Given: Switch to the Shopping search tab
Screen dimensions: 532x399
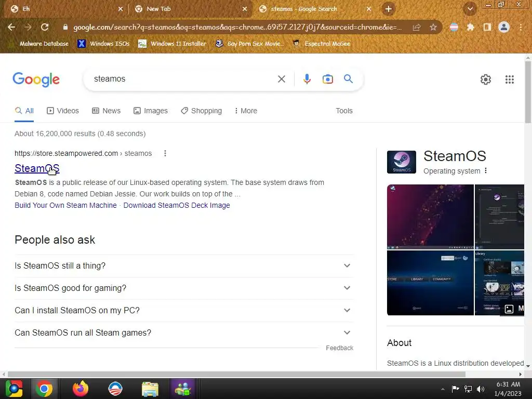Looking at the screenshot, I should (x=201, y=111).
